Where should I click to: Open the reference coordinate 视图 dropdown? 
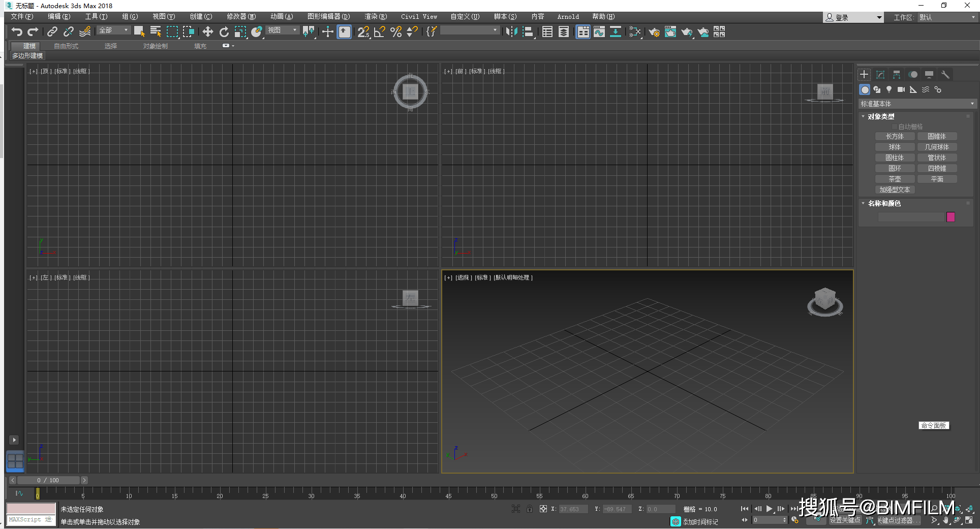282,30
